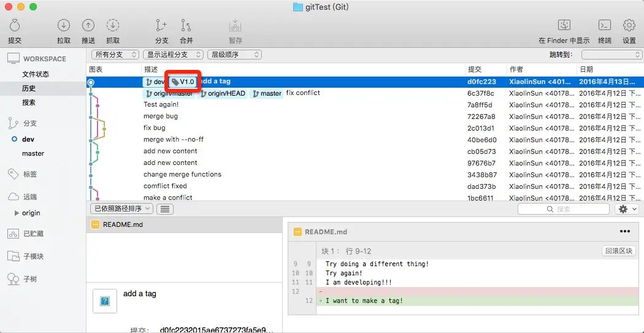Click the Submodules (子模块) sidebar icon
644x333 pixels.
(13, 256)
